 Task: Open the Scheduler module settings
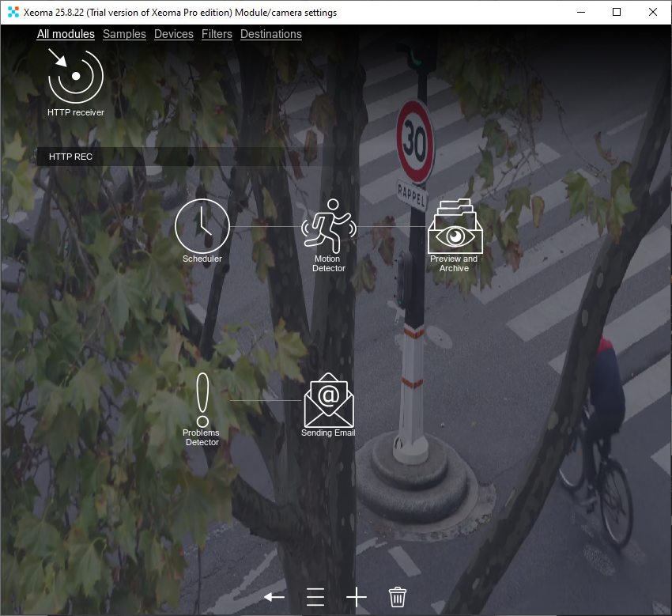202,226
